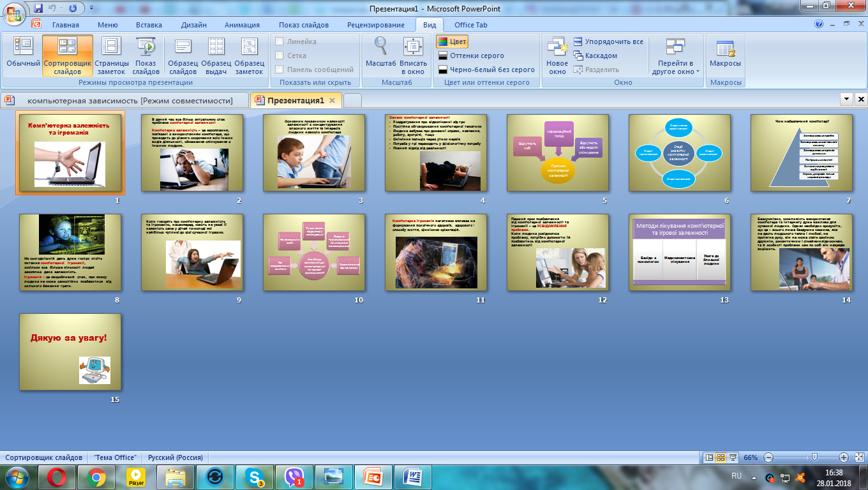The height and width of the screenshot is (490, 868).
Task: Switch to the Анимация ribbon tab
Action: 242,25
